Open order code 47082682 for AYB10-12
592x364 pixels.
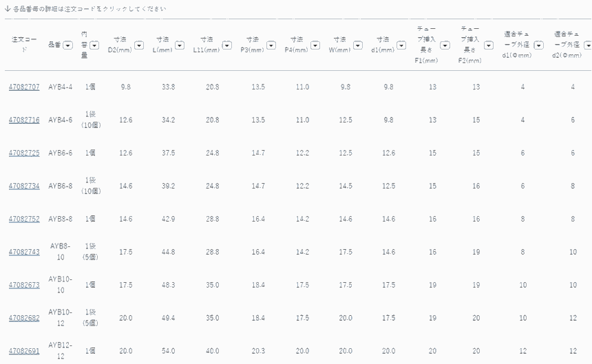click(x=24, y=318)
